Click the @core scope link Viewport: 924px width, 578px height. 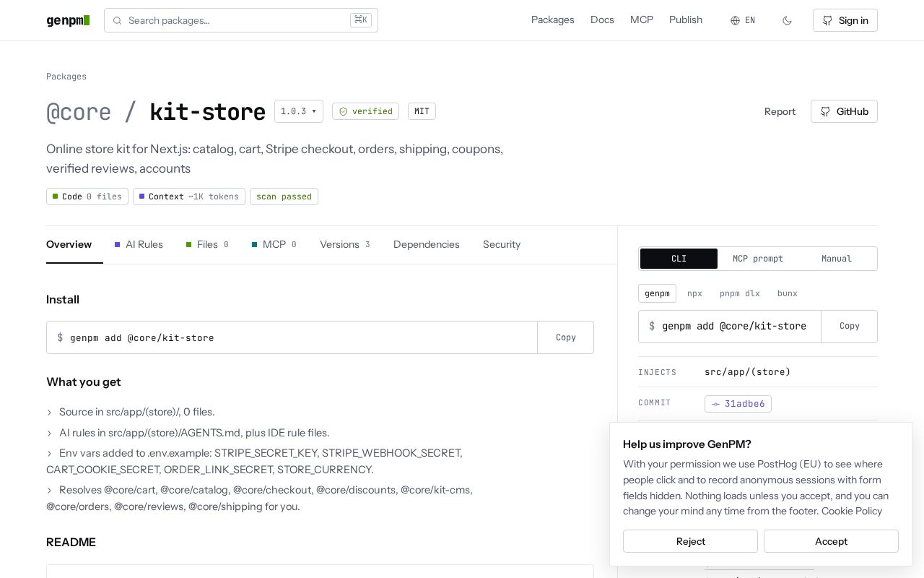pos(79,112)
